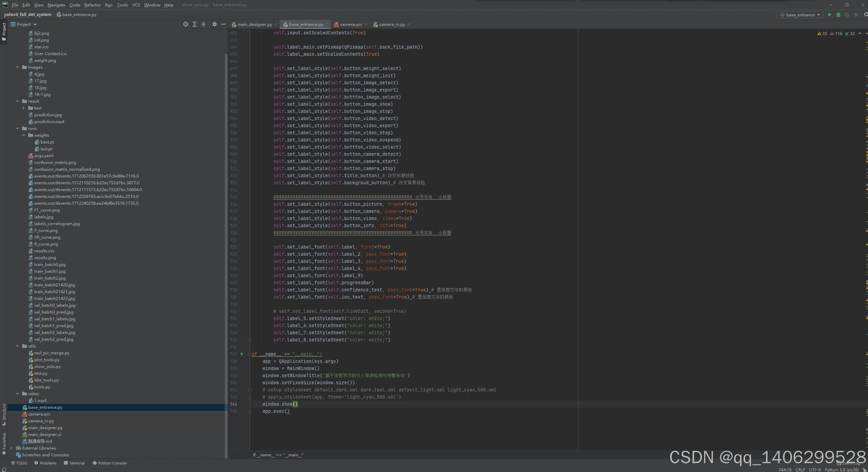868x472 pixels.
Task: Click Python 3.8 interpreter in status bar
Action: point(841,470)
